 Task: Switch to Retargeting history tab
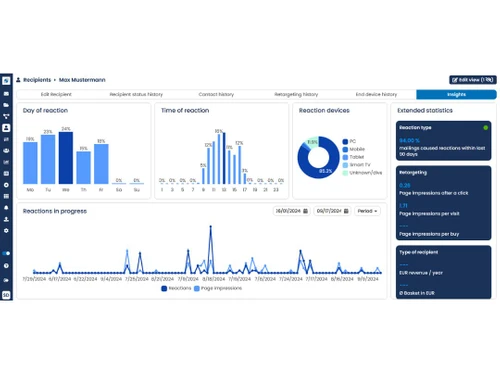(296, 94)
